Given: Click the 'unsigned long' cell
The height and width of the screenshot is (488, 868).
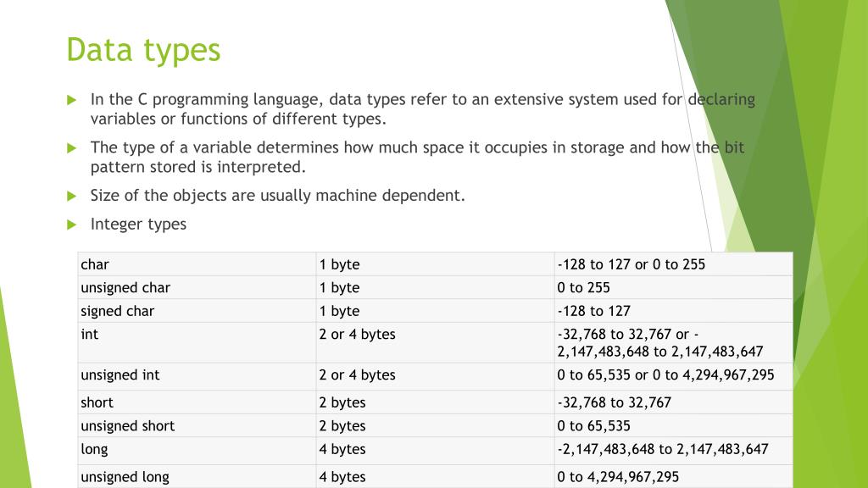Looking at the screenshot, I should click(197, 476).
